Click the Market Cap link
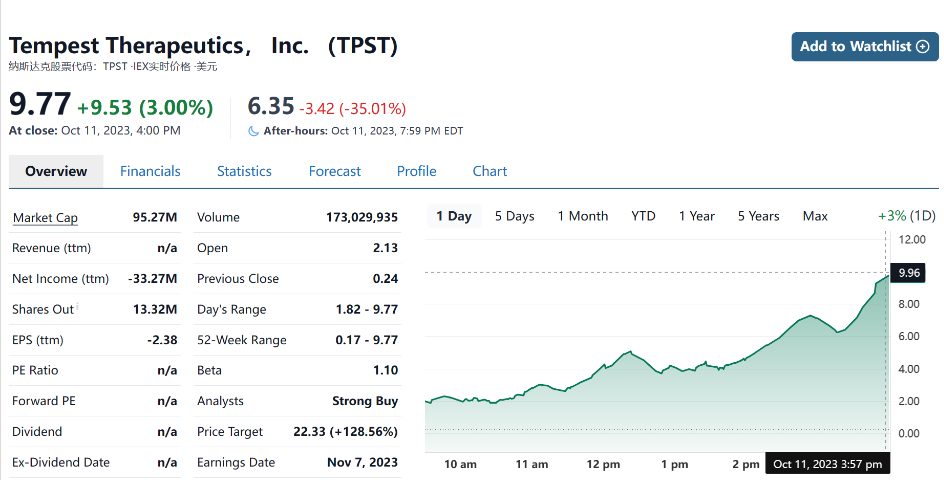This screenshot has width=944, height=480. [x=45, y=218]
